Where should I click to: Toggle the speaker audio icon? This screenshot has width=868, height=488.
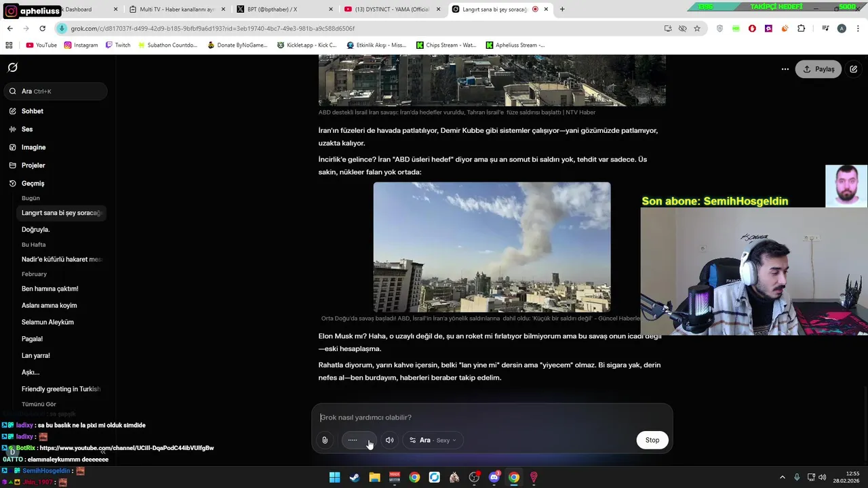(x=389, y=441)
